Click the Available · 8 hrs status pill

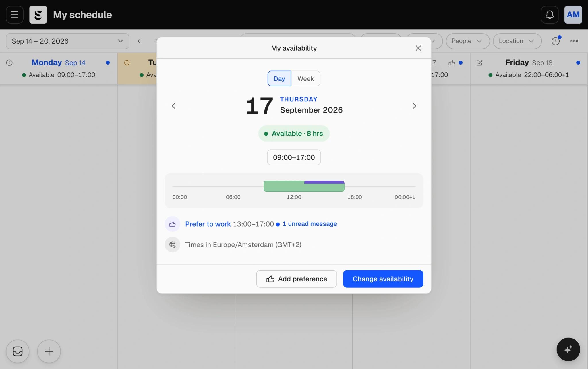pos(294,134)
